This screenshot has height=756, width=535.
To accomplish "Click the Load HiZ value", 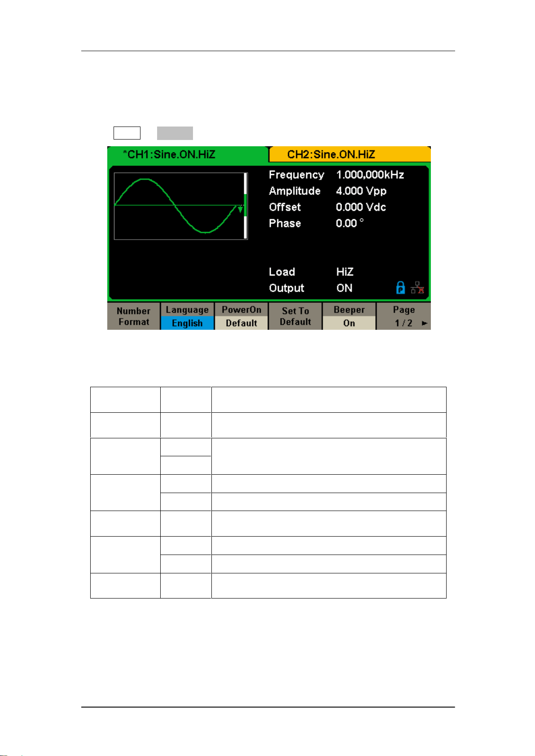I will click(x=345, y=271).
